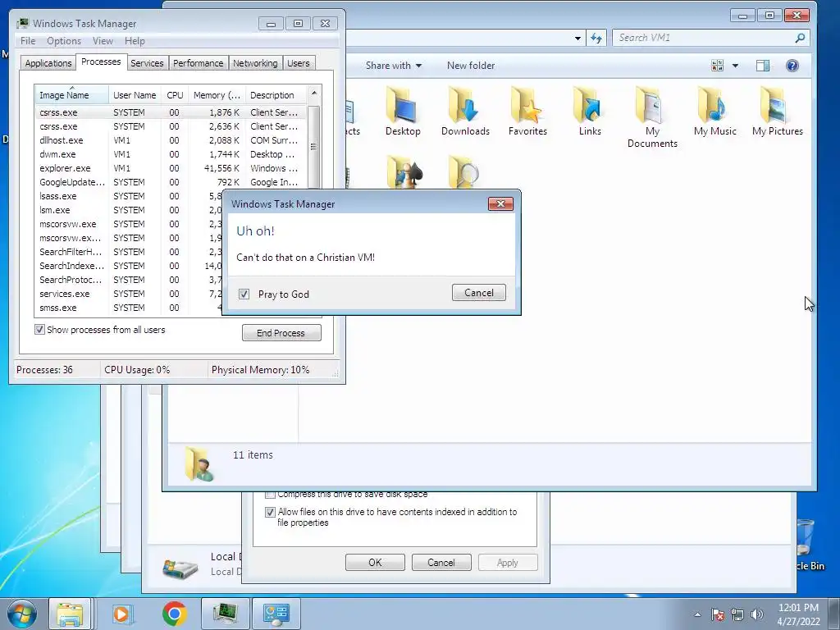Switch to the Applications tab

pyautogui.click(x=48, y=63)
